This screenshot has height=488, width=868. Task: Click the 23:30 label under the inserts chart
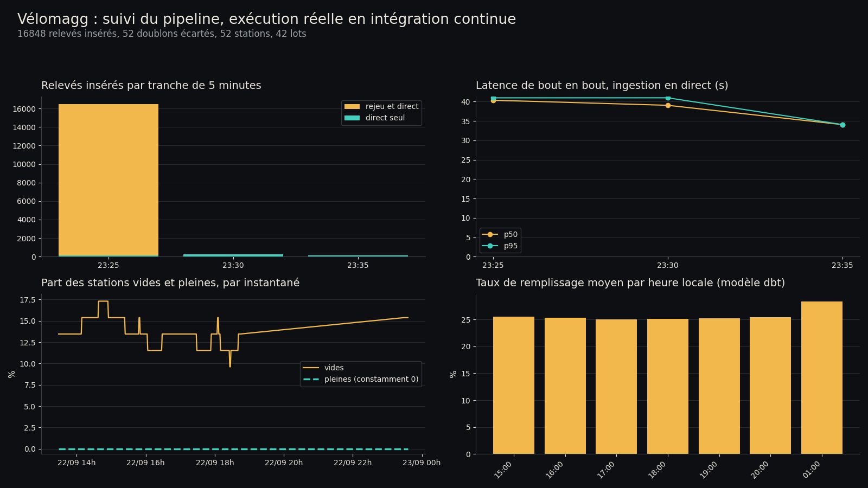[233, 266]
